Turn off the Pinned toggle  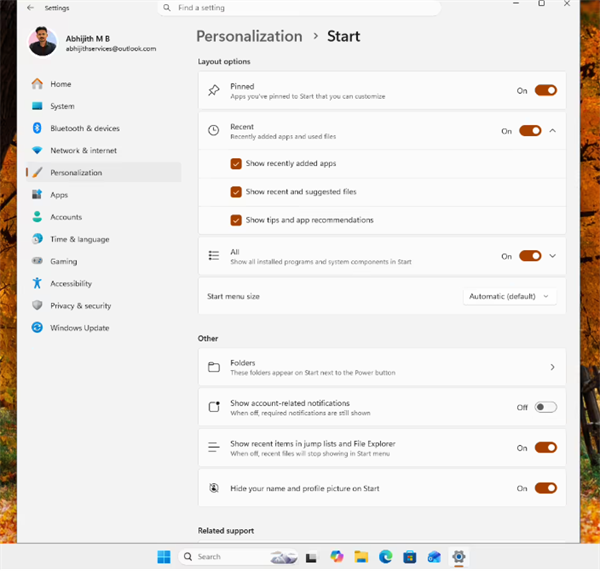tap(546, 91)
